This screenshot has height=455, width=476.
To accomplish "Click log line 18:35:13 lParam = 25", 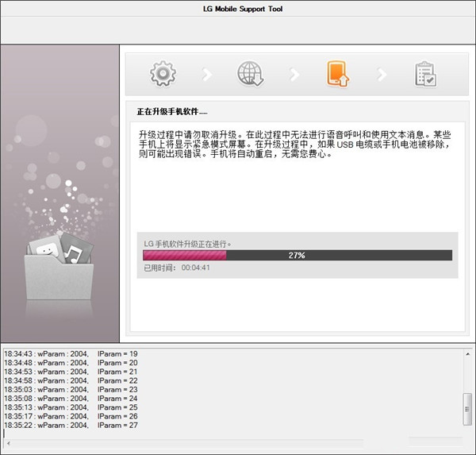I will (x=71, y=407).
